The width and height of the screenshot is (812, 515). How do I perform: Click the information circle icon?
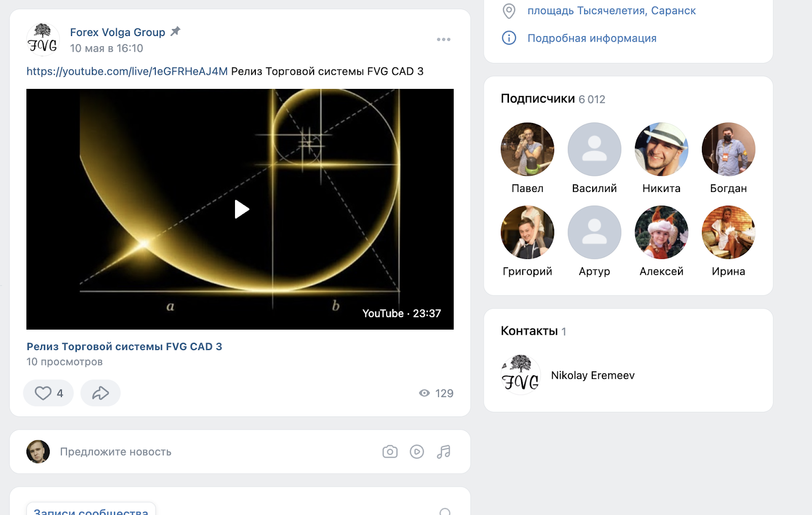[x=509, y=38]
